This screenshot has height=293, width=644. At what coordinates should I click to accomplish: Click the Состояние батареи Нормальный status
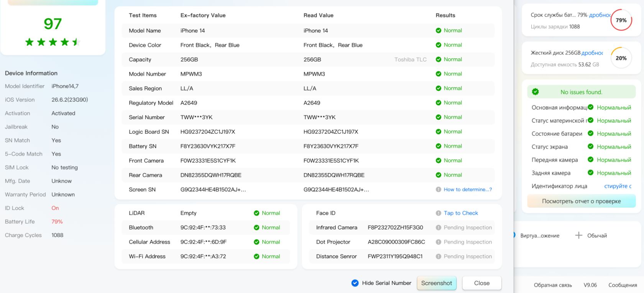(614, 134)
